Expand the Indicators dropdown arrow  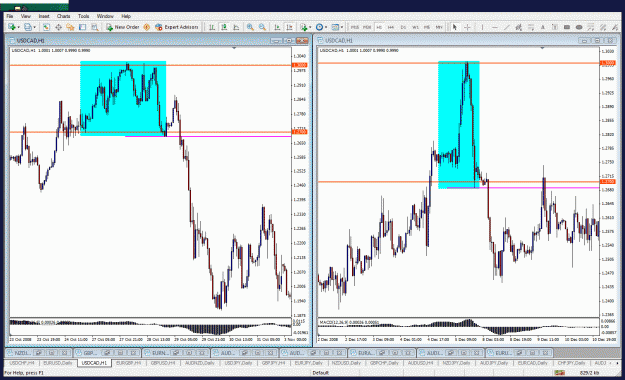pos(310,27)
